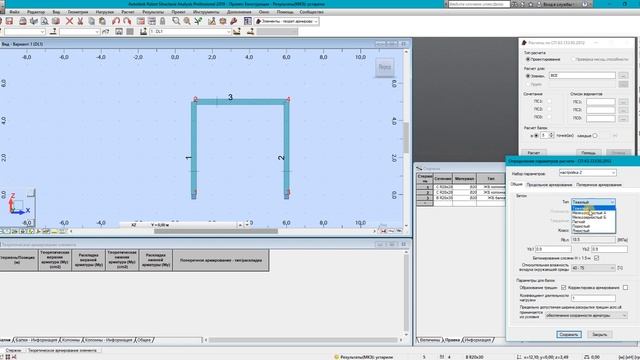Click the view cube button in the structure view
The image size is (640, 360).
(384, 67)
